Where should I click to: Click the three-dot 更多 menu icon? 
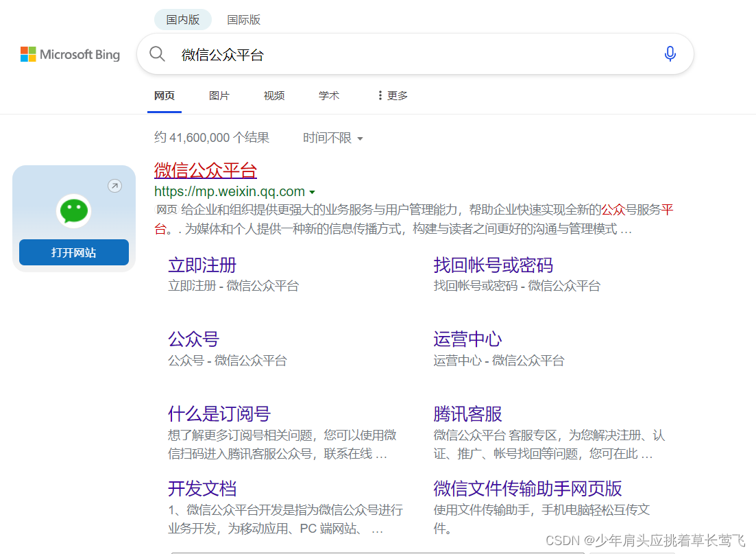click(380, 95)
